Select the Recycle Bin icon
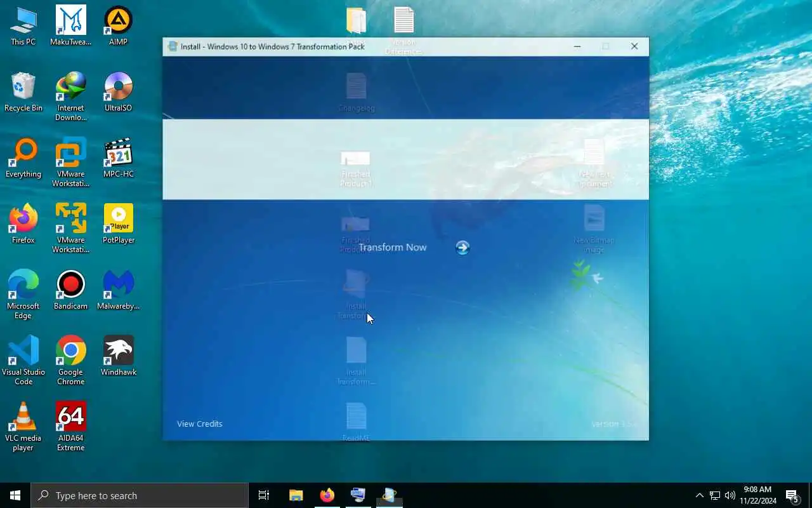The height and width of the screenshot is (508, 812). tap(23, 92)
